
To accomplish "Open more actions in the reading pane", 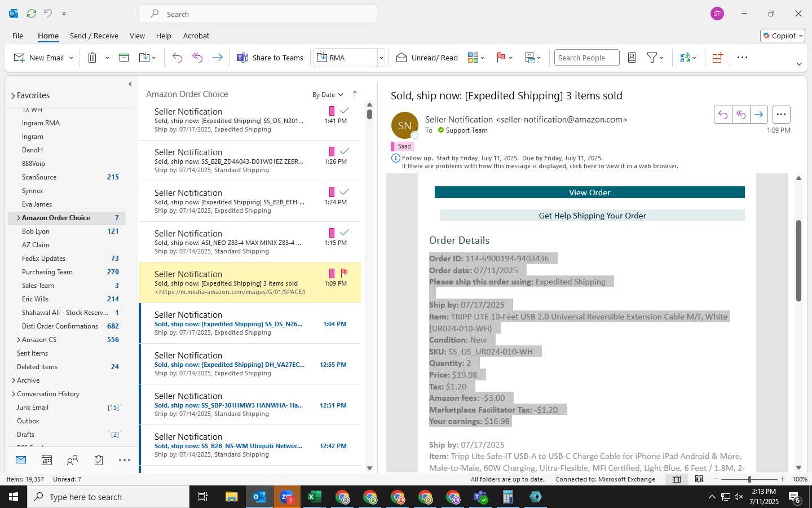I will tap(781, 115).
